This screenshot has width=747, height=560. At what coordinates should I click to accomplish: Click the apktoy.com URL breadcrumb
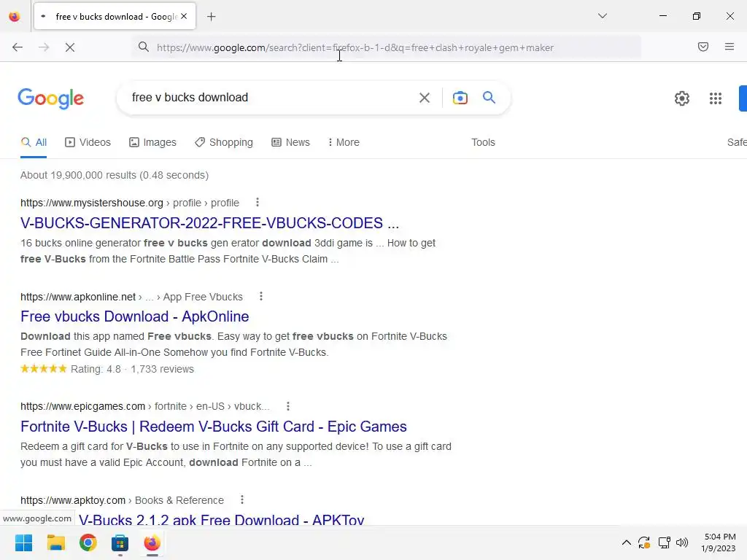coord(122,500)
